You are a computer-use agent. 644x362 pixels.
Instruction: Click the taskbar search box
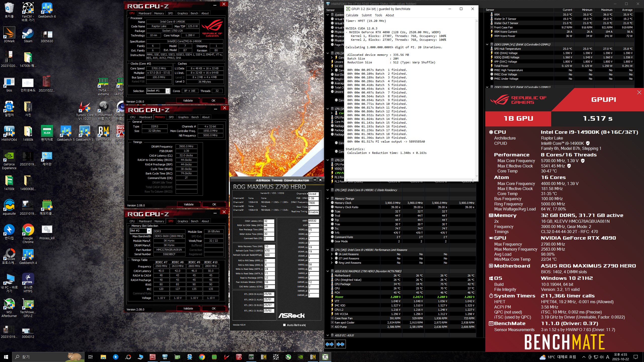point(48,357)
